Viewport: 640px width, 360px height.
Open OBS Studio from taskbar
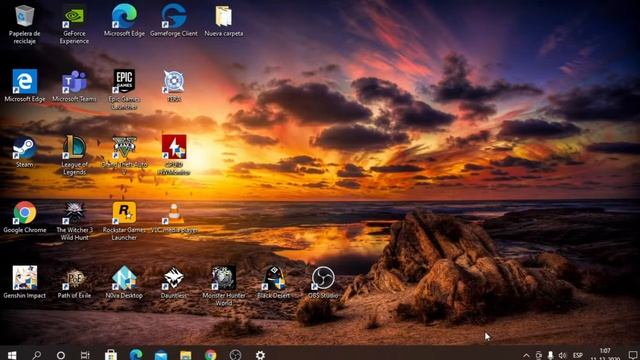point(236,355)
